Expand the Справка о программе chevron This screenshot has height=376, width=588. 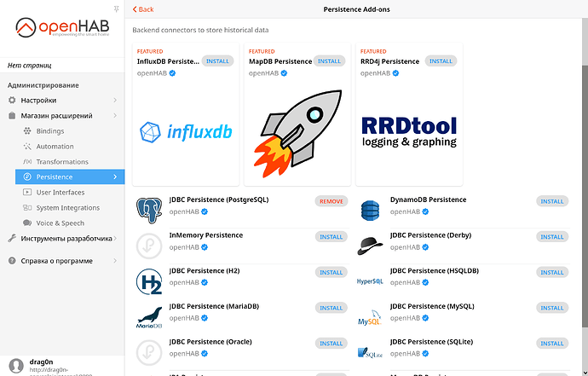pyautogui.click(x=115, y=261)
